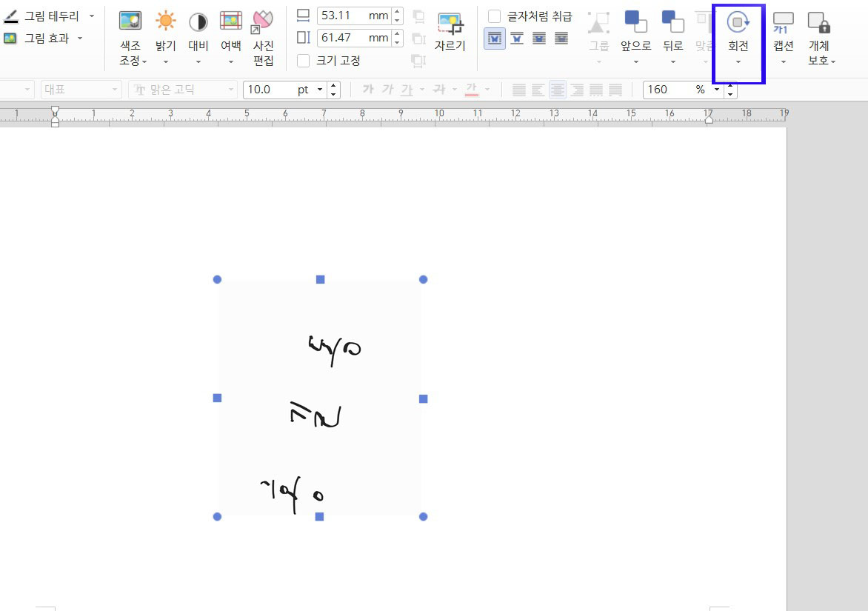This screenshot has width=868, height=611.
Task: Click the bold 가 text formatting icon
Action: tap(368, 89)
